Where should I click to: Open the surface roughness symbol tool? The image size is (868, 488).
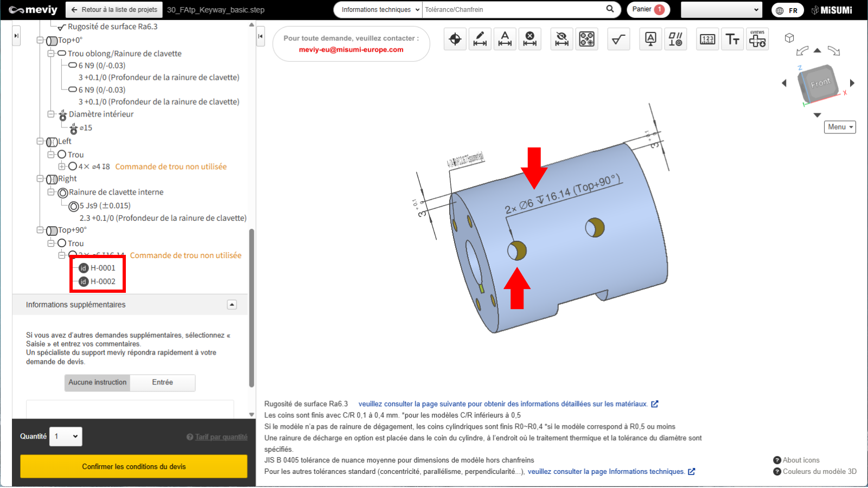point(618,39)
